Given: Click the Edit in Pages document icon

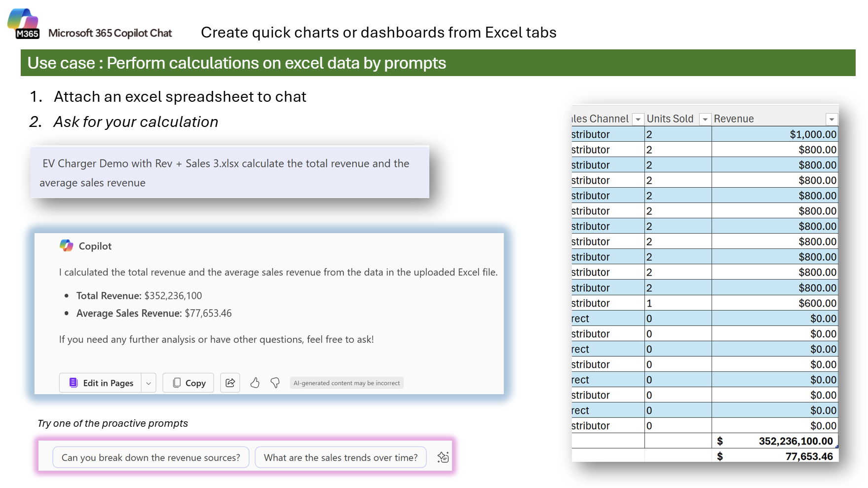Looking at the screenshot, I should 73,383.
